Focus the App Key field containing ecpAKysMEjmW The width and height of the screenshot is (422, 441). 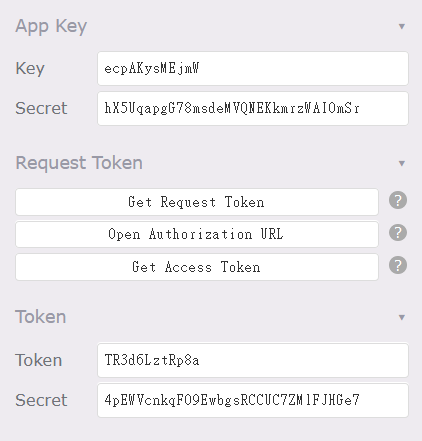coord(253,69)
